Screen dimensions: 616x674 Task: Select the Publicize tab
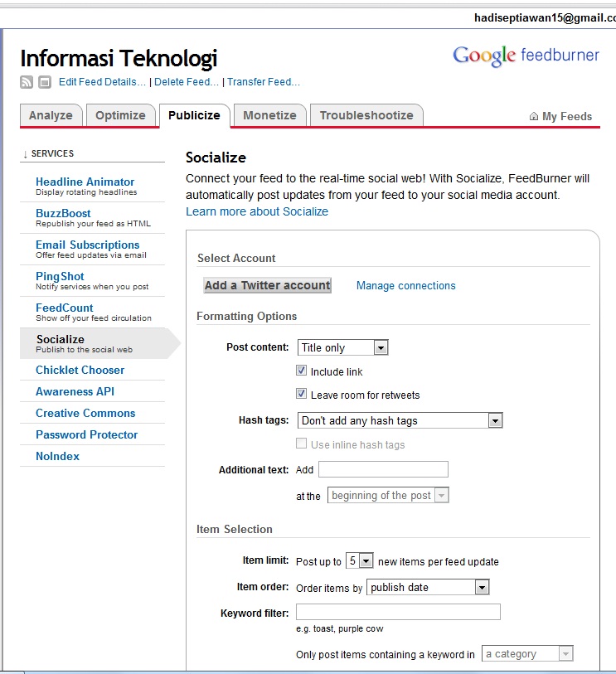[x=194, y=115]
